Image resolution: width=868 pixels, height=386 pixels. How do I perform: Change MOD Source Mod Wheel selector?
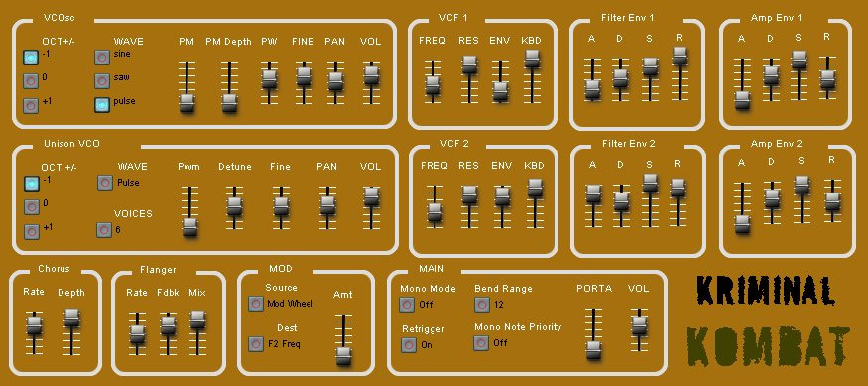coord(256,304)
